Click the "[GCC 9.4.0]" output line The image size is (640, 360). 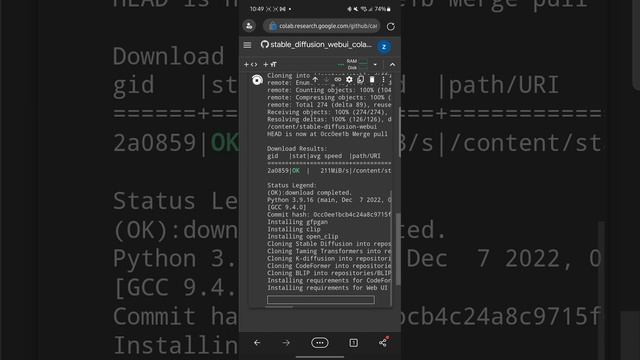[x=287, y=207]
